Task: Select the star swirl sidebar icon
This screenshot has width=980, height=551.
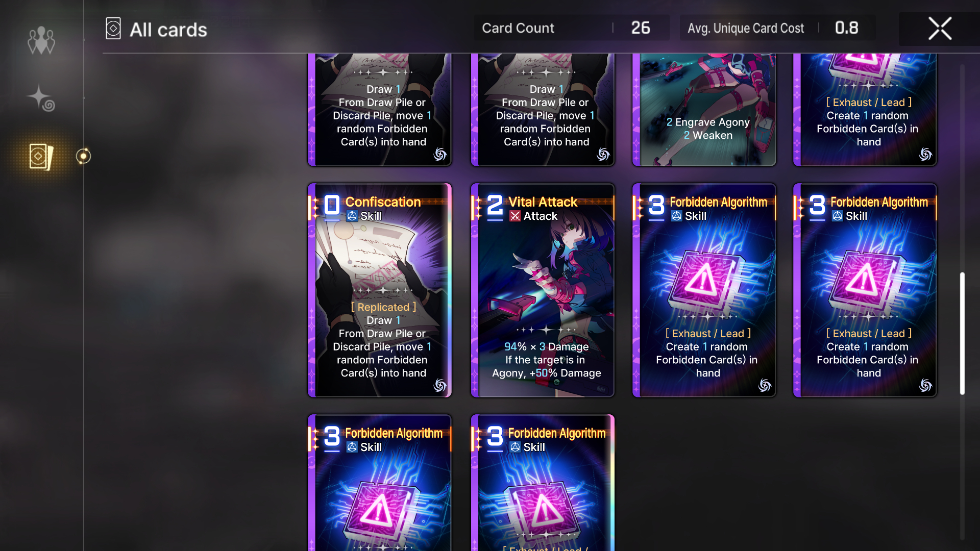Action: pos(41,98)
